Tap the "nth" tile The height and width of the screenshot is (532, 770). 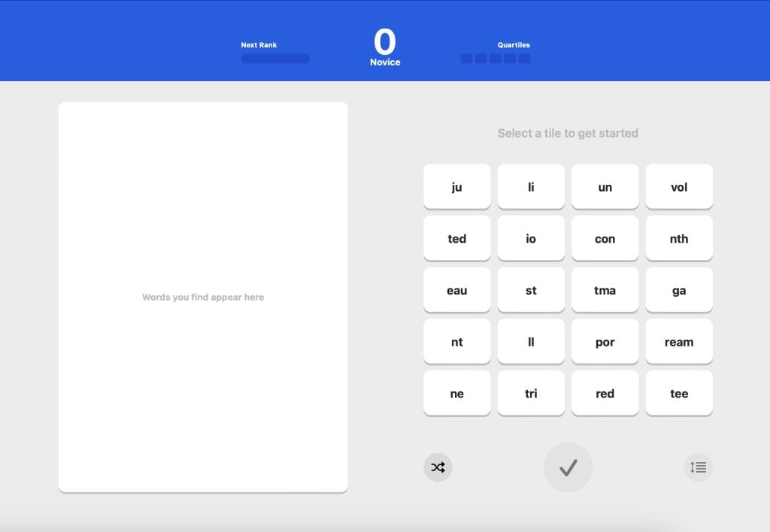click(678, 239)
